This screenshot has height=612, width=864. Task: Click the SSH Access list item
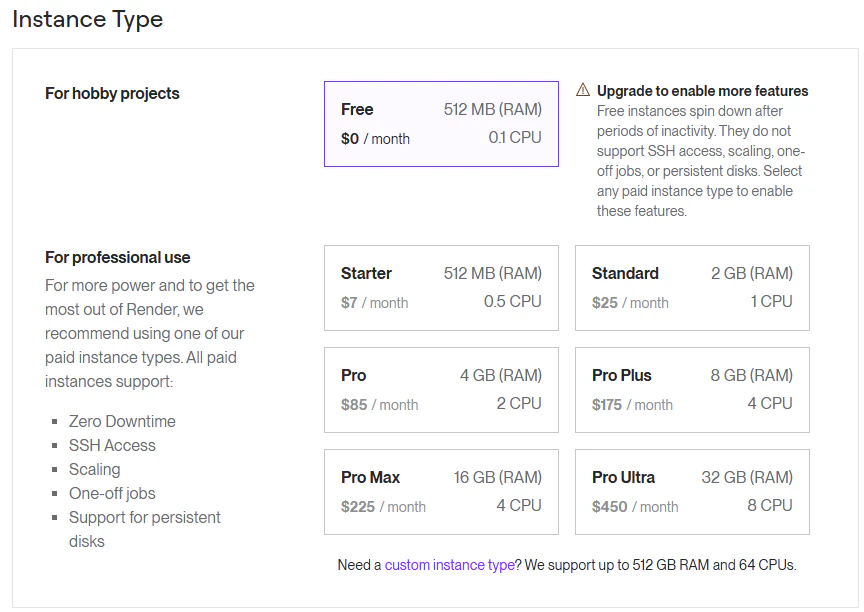(x=112, y=445)
